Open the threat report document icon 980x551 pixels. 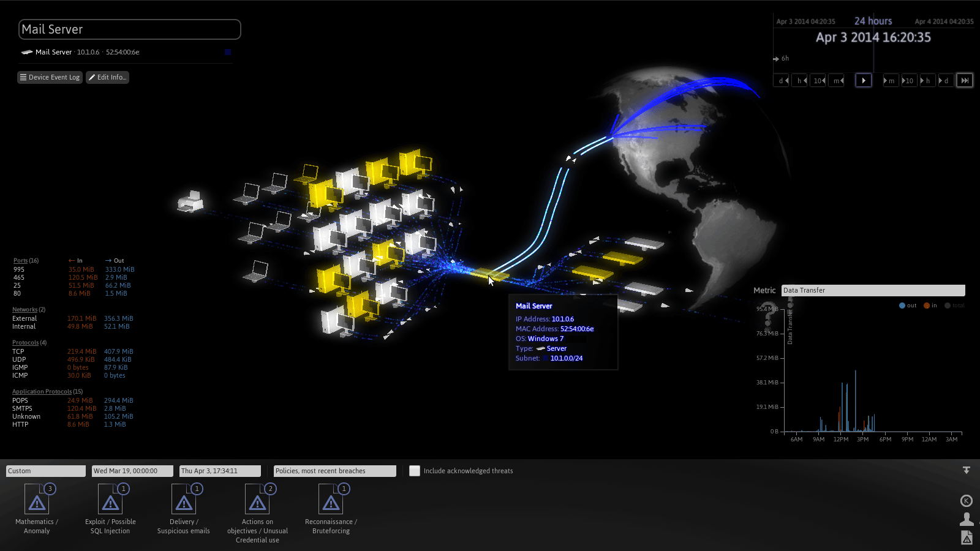click(x=967, y=538)
